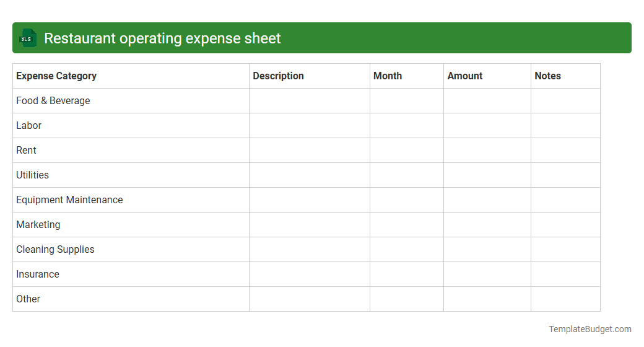644x347 pixels.
Task: Select the title 'Restaurant operating expense sheet'
Action: click(162, 38)
